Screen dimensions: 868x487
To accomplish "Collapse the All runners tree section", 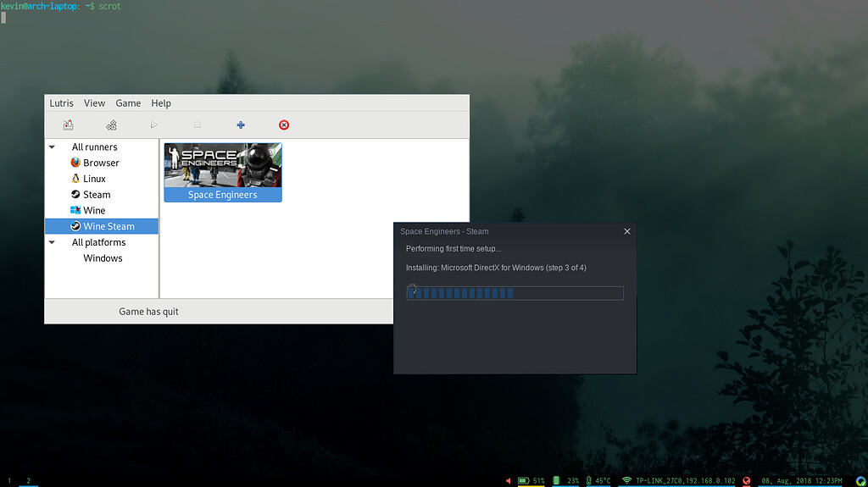I will click(x=52, y=147).
